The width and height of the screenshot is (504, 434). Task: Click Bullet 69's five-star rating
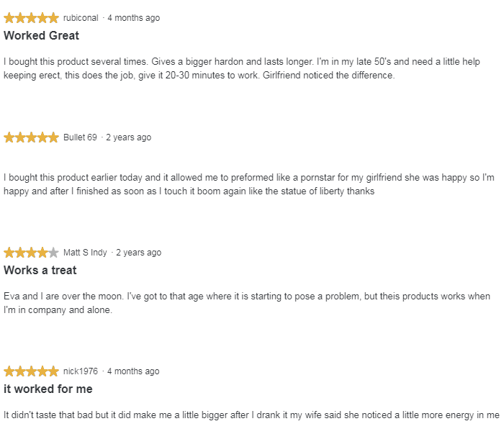pos(31,137)
